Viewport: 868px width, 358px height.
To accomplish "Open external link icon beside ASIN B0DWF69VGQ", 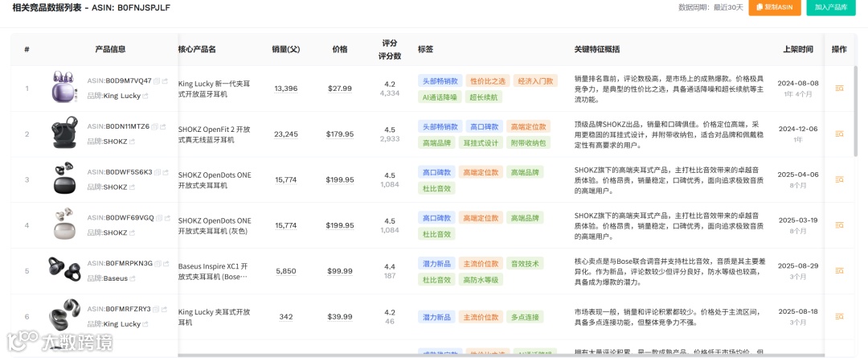I will pos(167,218).
